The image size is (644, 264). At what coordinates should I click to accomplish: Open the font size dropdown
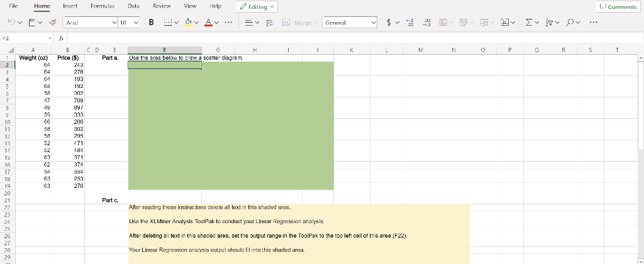click(x=129, y=23)
